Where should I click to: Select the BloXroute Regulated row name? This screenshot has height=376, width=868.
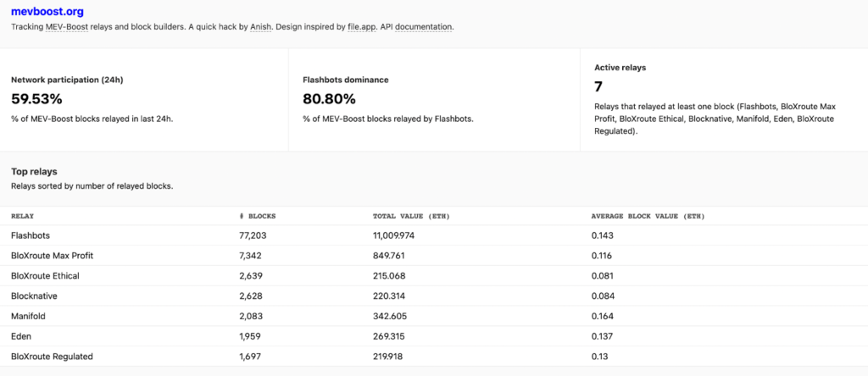(x=52, y=357)
